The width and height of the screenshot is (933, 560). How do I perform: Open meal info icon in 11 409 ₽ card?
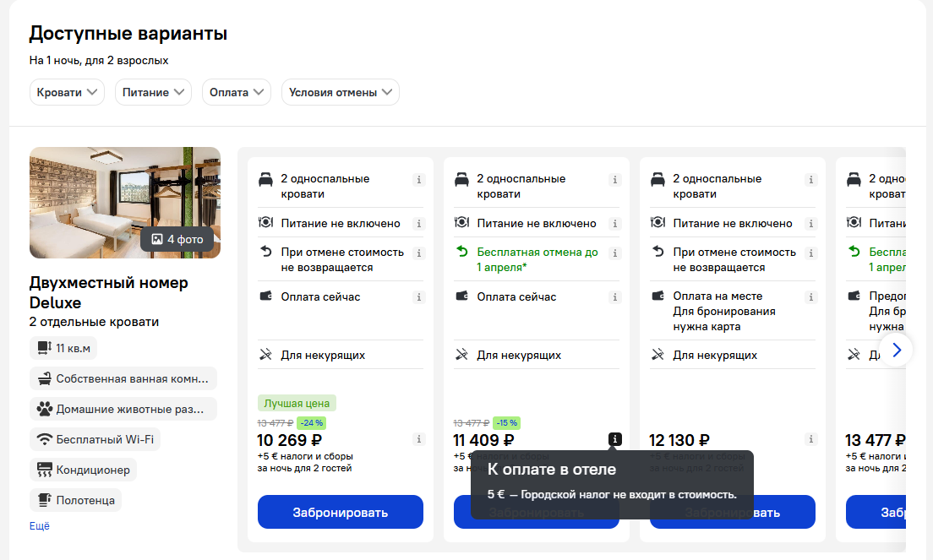tap(615, 224)
